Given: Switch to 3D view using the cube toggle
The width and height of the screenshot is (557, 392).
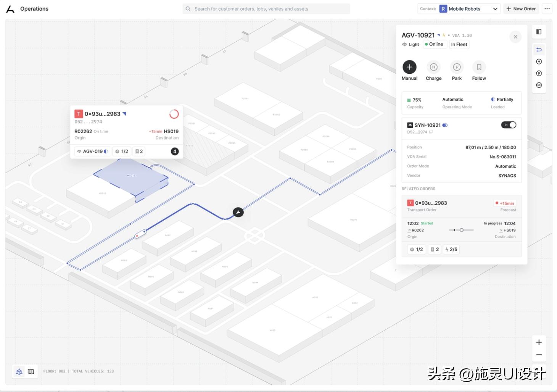Looking at the screenshot, I should pos(19,371).
